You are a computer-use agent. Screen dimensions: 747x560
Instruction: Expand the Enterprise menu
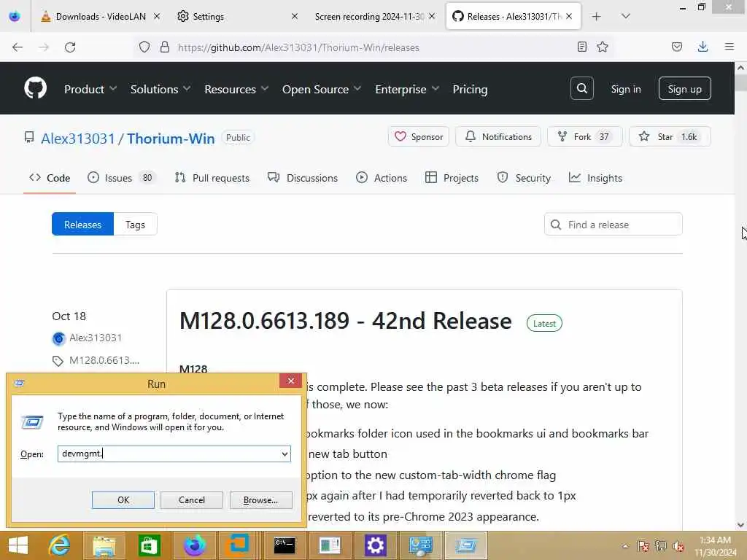tap(407, 89)
